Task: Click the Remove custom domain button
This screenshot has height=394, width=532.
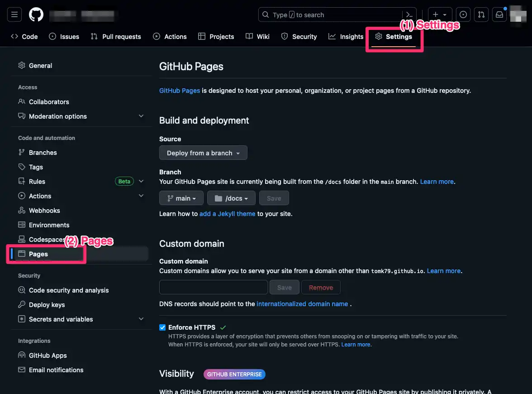Action: (321, 288)
